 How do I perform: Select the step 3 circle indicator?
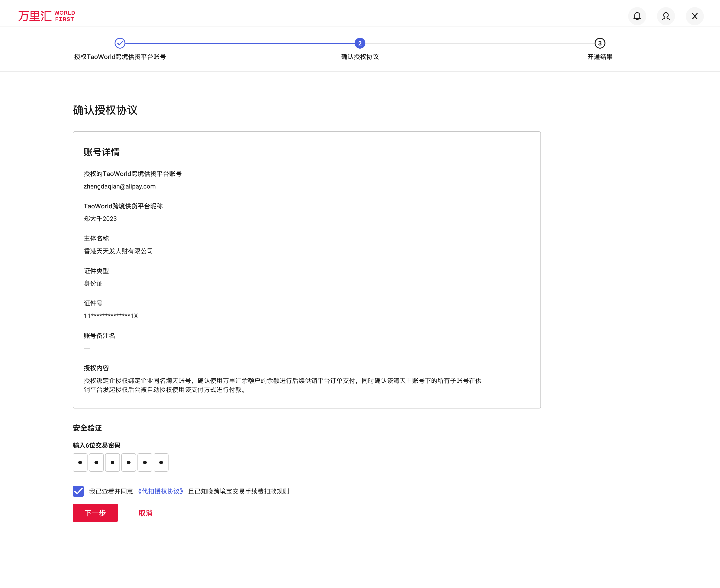click(x=600, y=43)
